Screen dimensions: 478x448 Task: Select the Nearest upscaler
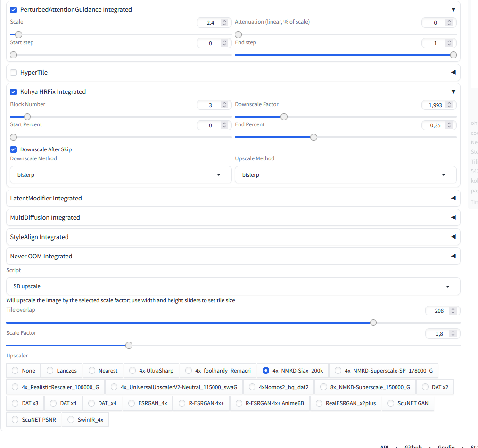103,371
